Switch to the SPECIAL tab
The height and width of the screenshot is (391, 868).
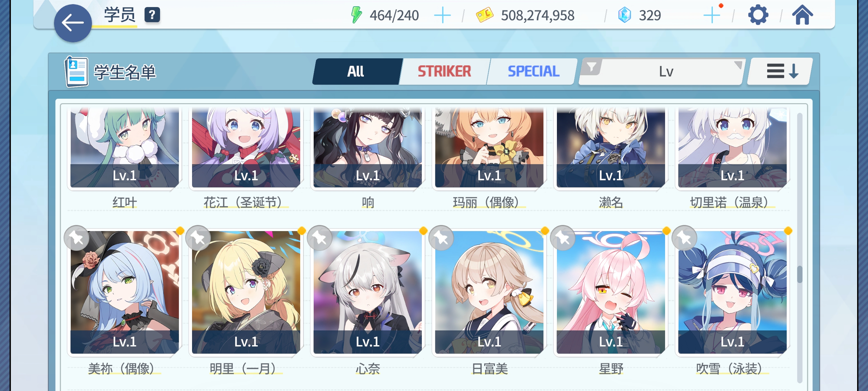click(534, 71)
